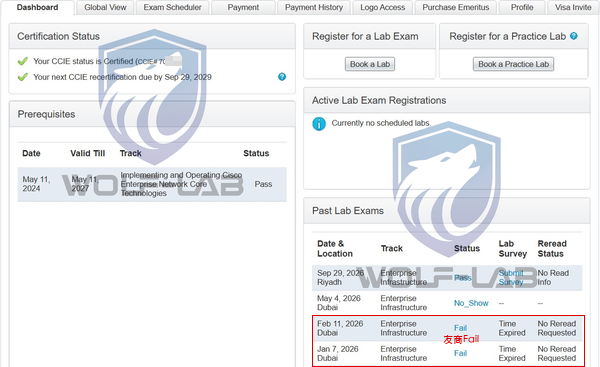Open the Purchase Emeritus tab
The height and width of the screenshot is (367, 600).
pyautogui.click(x=456, y=7)
